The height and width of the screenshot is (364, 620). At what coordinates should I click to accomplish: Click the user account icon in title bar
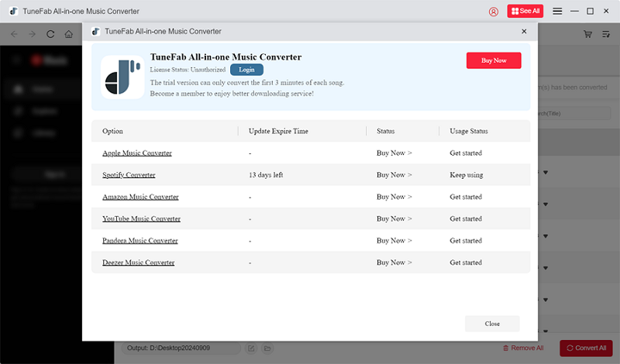tap(493, 12)
